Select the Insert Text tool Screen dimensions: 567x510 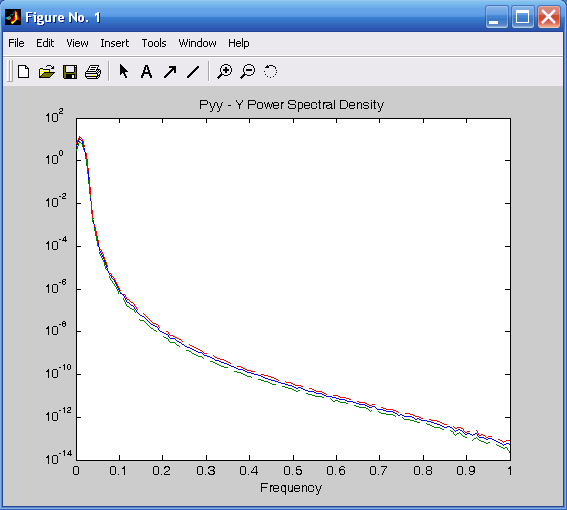(146, 72)
